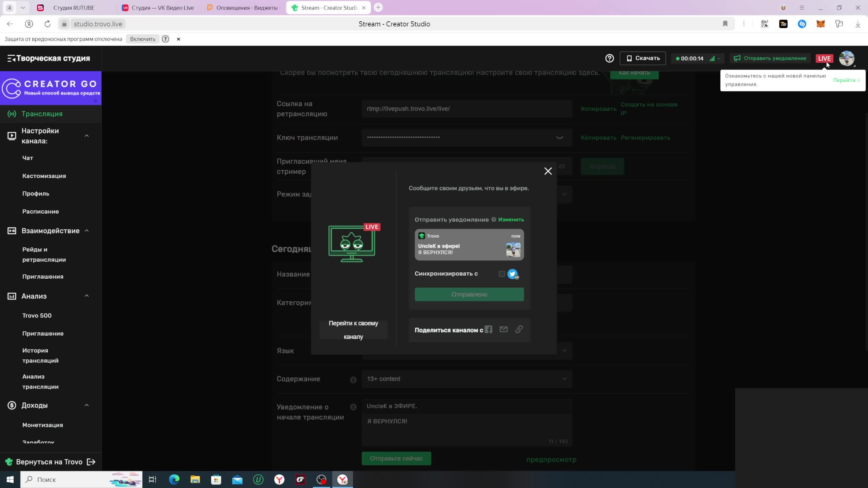
Task: Share channel via email icon
Action: pos(503,329)
